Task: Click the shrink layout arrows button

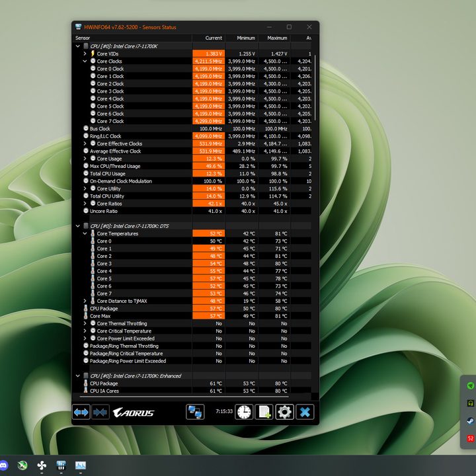Action: click(100, 412)
